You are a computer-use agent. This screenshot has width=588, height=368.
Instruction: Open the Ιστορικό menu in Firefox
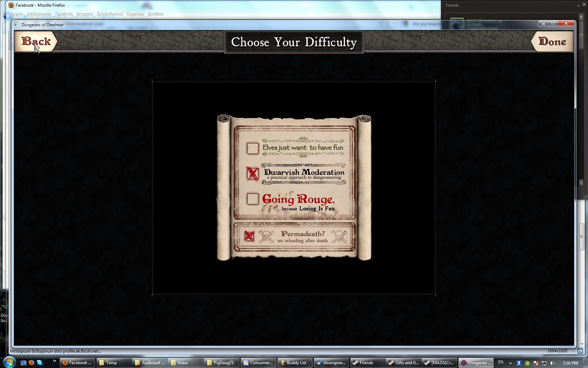click(85, 14)
